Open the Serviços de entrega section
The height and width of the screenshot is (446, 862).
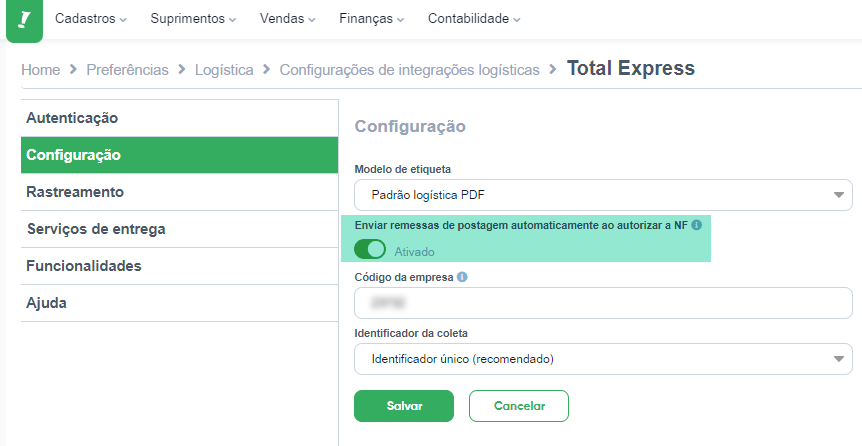click(179, 229)
